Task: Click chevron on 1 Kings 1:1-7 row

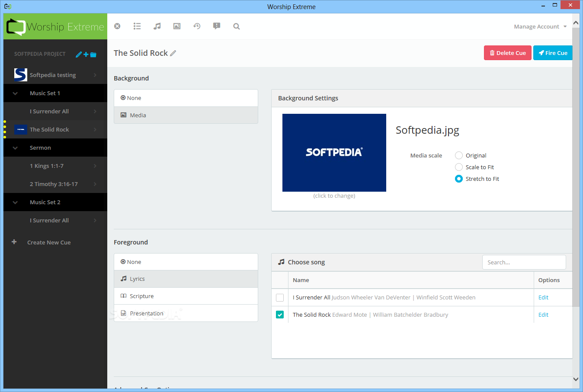Action: click(95, 166)
